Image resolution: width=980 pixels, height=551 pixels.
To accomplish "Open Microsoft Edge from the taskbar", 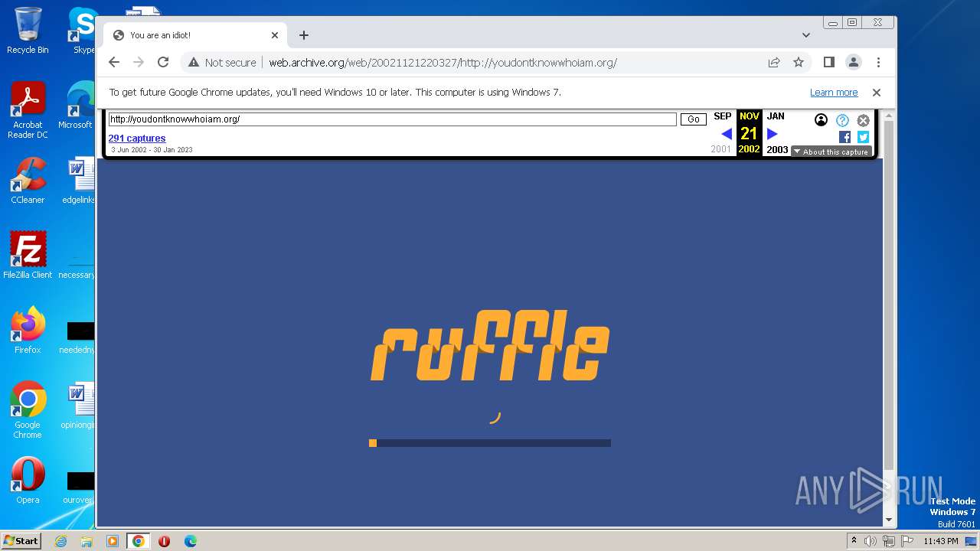I will tap(190, 541).
